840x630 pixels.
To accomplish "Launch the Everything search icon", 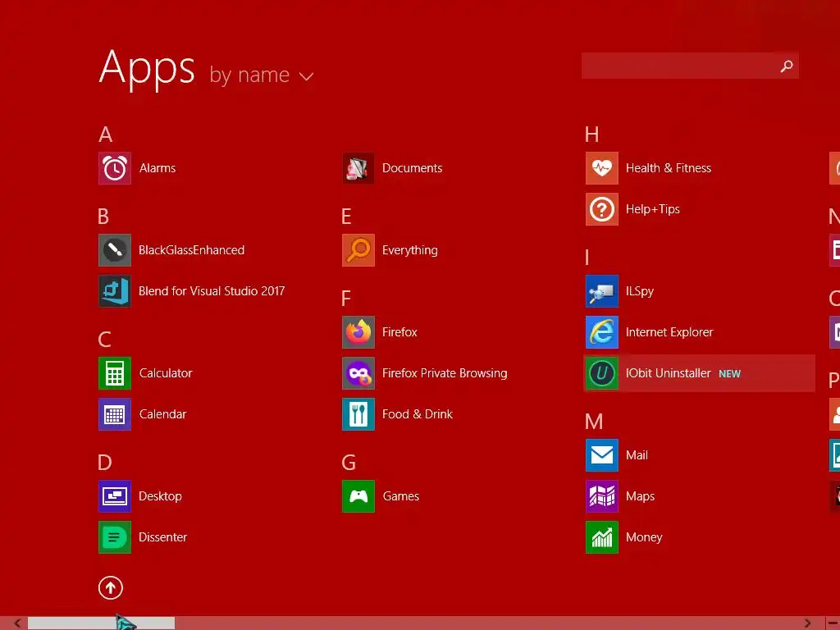I will point(358,250).
